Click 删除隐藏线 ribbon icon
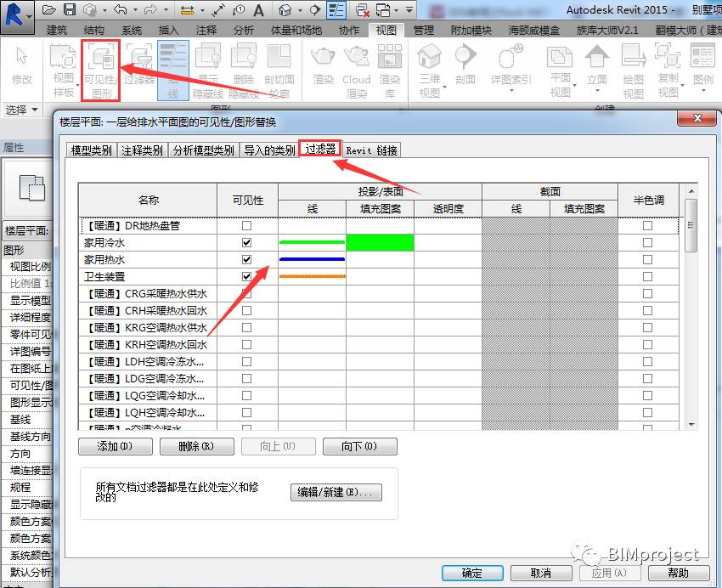Screen dimensions: 722x588 point(244,70)
